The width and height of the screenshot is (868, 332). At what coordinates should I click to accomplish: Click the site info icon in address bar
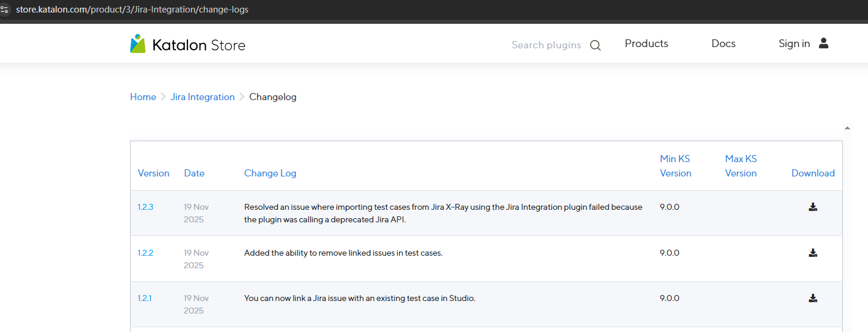(x=4, y=10)
